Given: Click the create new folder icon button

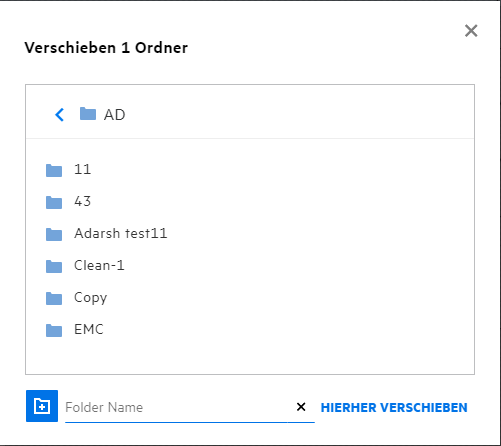Looking at the screenshot, I should 42,406.
